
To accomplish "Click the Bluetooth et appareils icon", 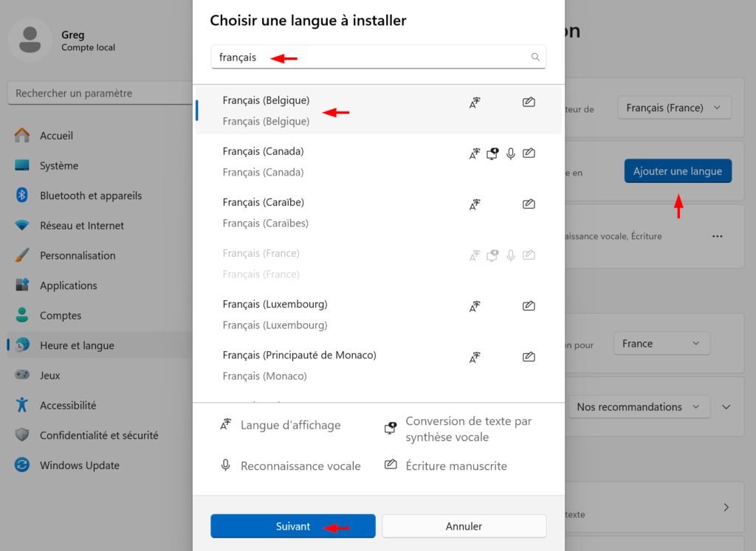I will tap(21, 195).
